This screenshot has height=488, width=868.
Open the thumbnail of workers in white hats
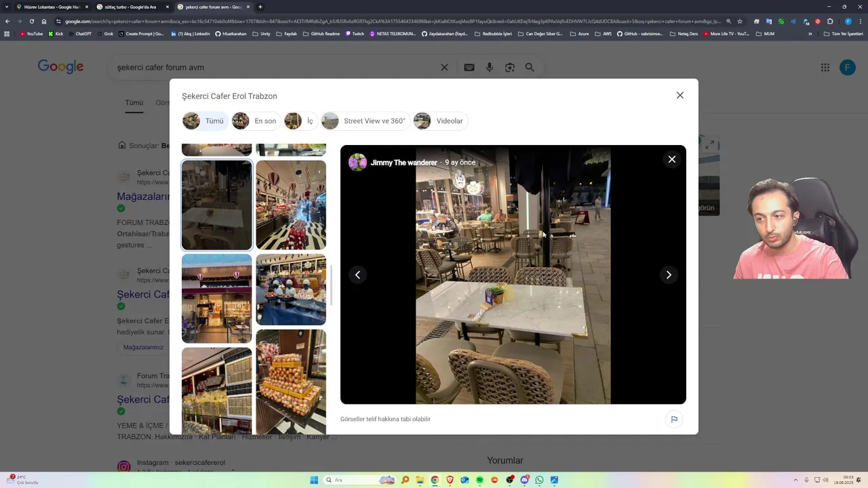pyautogui.click(x=291, y=289)
